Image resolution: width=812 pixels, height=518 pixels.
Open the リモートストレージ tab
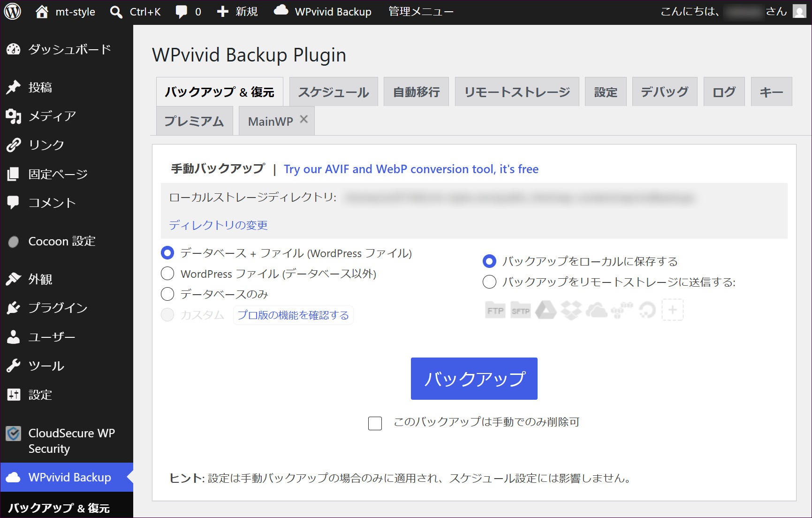517,92
